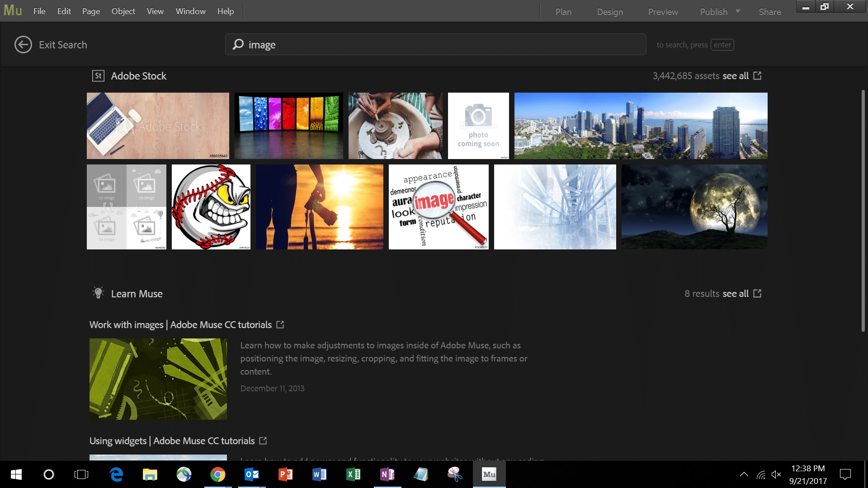Open Using widgets Adobe Muse tutorial
This screenshot has width=868, height=488.
pos(172,441)
